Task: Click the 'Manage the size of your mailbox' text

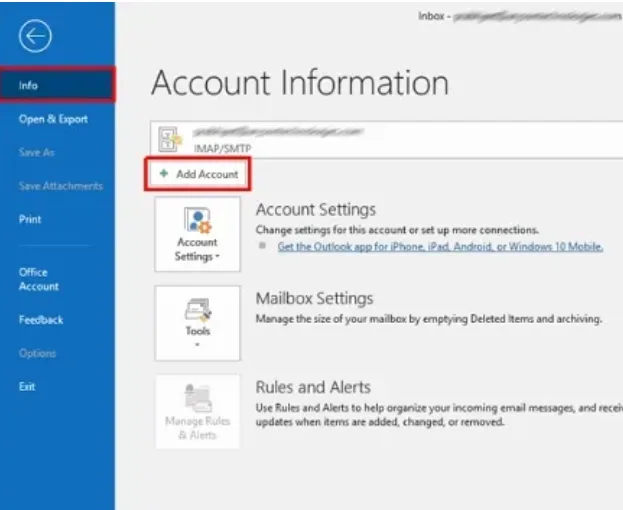Action: (x=429, y=319)
